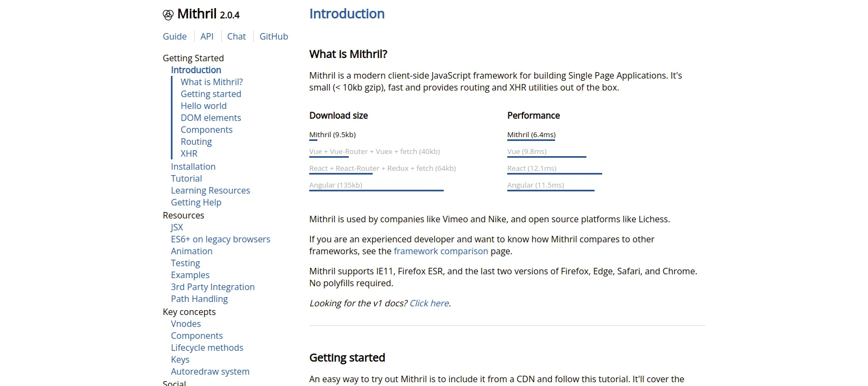The image size is (868, 386).
Task: Click the Getting Started sidebar category label
Action: pyautogui.click(x=193, y=58)
